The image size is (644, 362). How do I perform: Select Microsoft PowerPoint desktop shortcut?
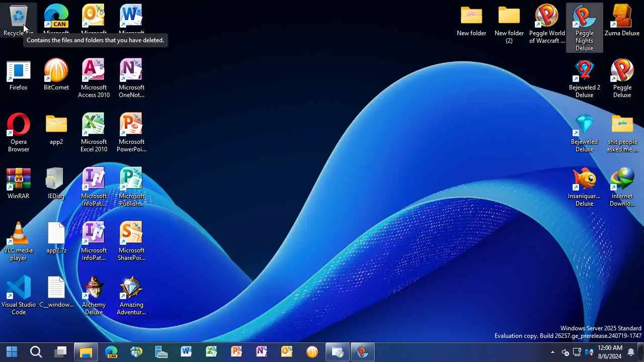(x=131, y=133)
